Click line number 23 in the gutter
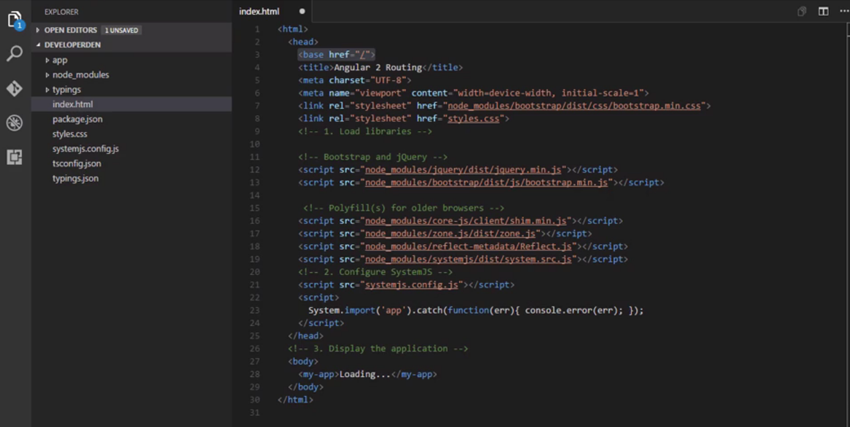This screenshot has height=427, width=850. (x=254, y=310)
